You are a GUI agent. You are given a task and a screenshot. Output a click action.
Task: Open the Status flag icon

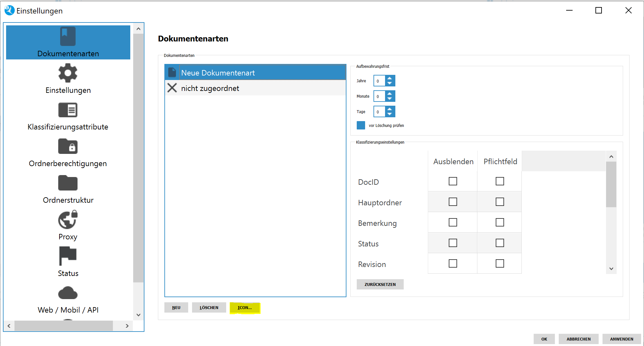[68, 256]
